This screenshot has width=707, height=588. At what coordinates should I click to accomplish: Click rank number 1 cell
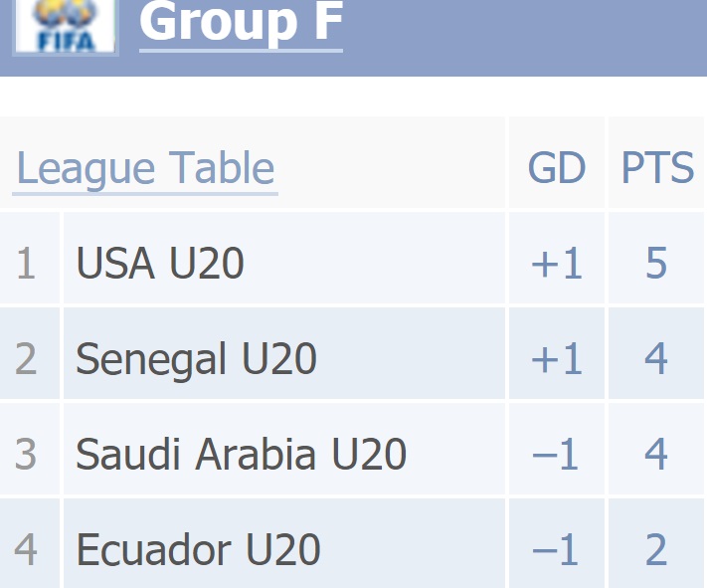30,258
